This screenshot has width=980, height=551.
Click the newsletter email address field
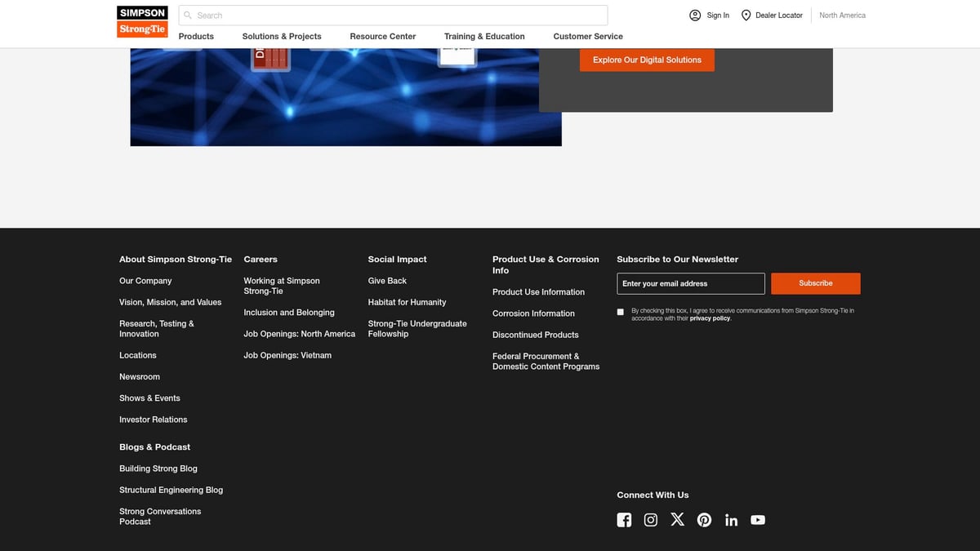pos(690,283)
